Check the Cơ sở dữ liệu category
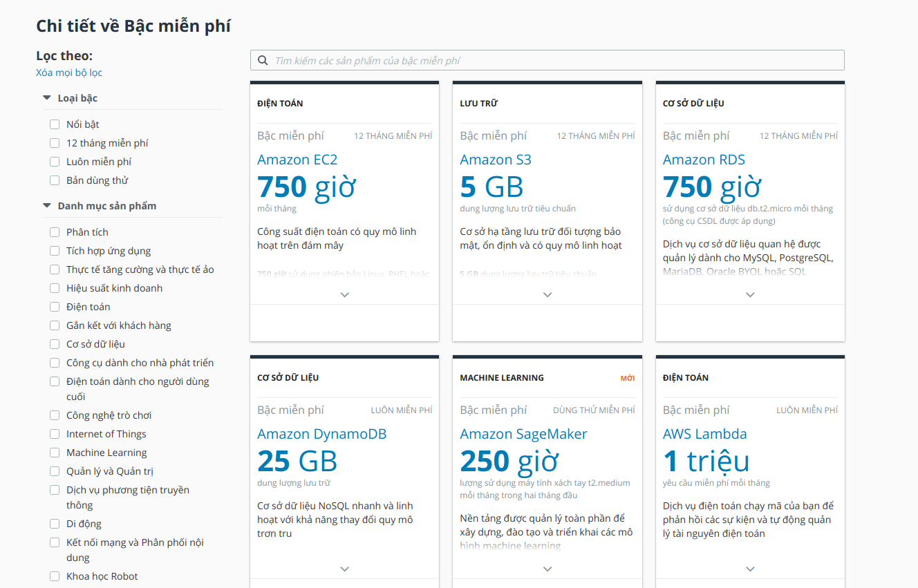Image resolution: width=918 pixels, height=588 pixels. pos(55,344)
